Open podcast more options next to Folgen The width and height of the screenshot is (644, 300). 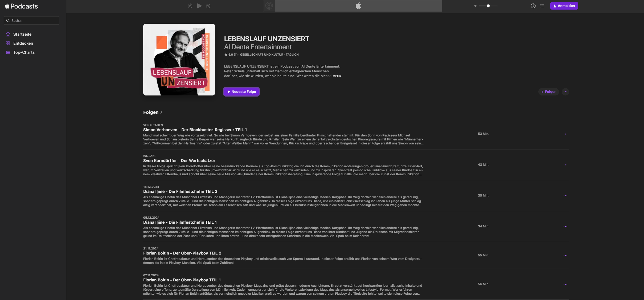(x=565, y=92)
